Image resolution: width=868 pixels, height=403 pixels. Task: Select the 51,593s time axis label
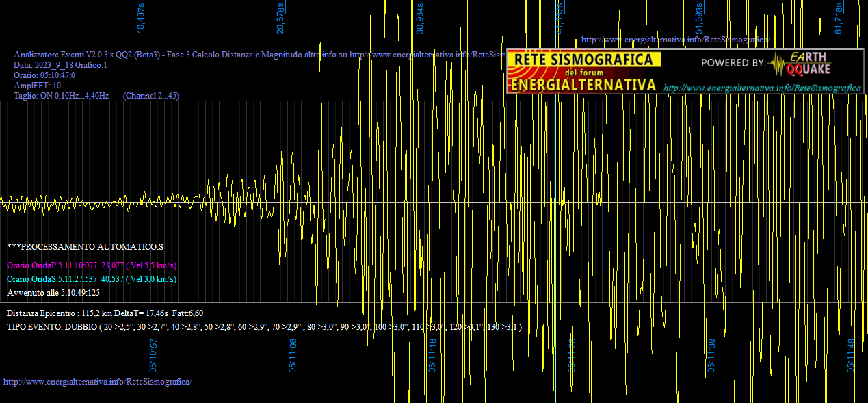[x=699, y=18]
